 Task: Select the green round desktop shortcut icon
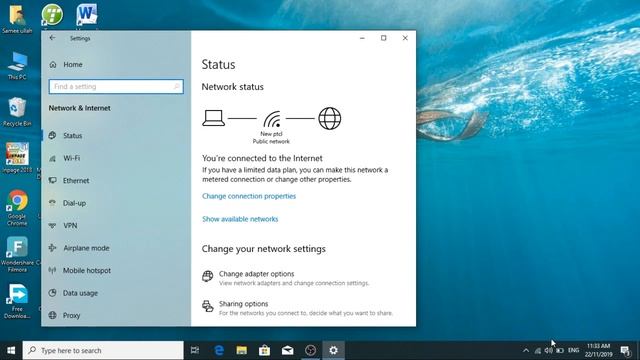coord(52,16)
